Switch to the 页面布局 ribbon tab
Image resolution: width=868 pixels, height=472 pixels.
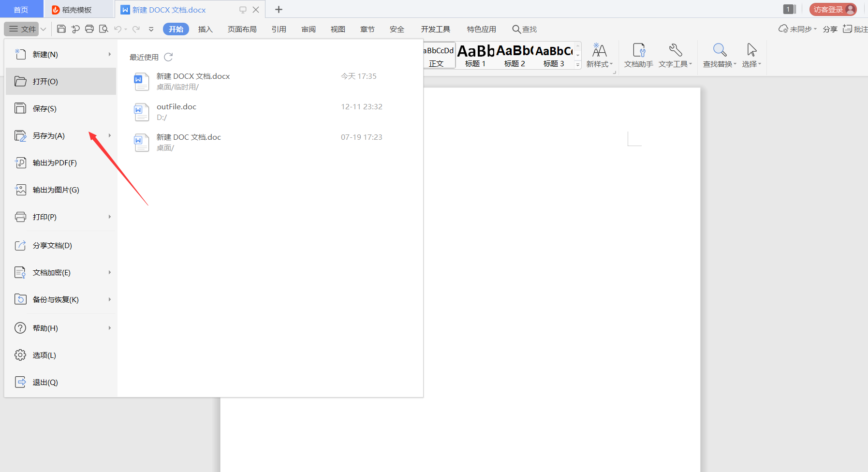pyautogui.click(x=242, y=29)
